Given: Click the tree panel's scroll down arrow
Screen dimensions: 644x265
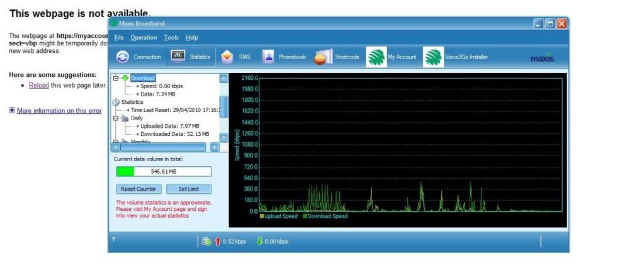Looking at the screenshot, I should pos(223,137).
